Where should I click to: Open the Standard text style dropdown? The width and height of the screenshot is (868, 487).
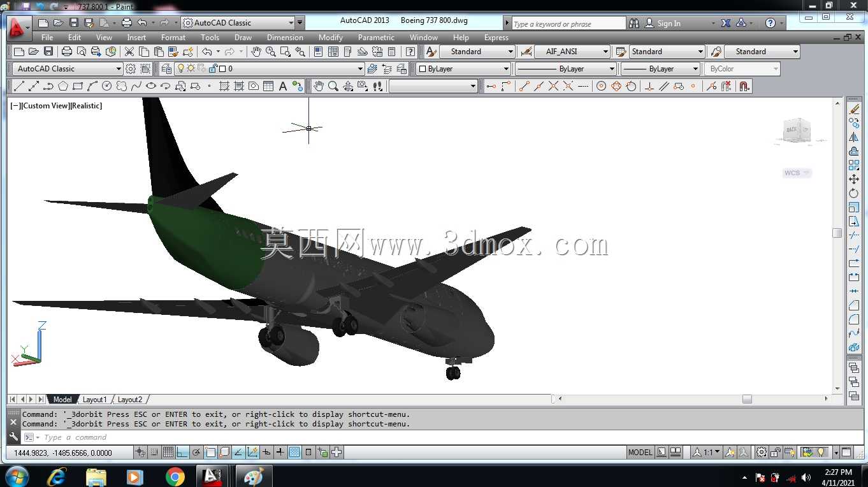coord(477,52)
